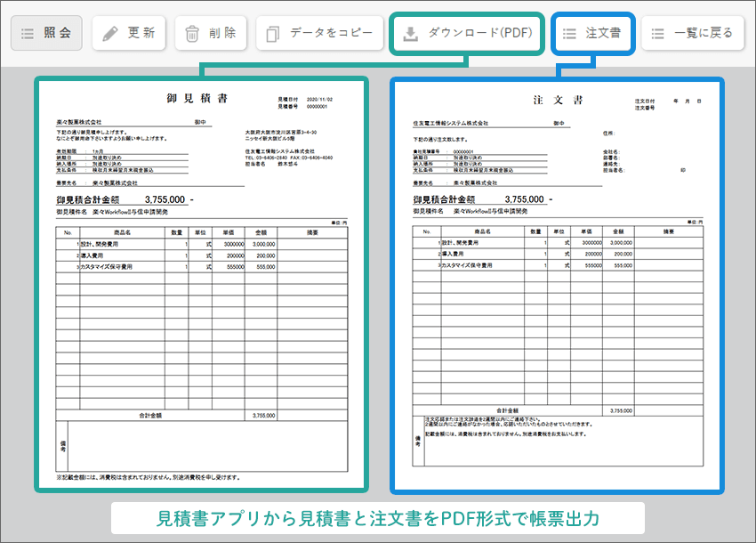This screenshot has height=543, width=756.
Task: Click the TEL:03-6406-2840 line in the estimate
Action: (288, 158)
